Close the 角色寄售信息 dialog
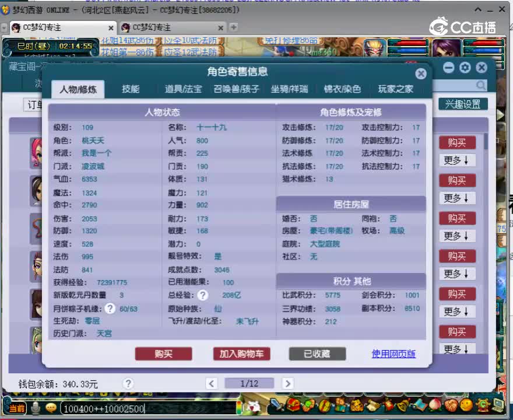The width and height of the screenshot is (513, 420). pos(421,73)
